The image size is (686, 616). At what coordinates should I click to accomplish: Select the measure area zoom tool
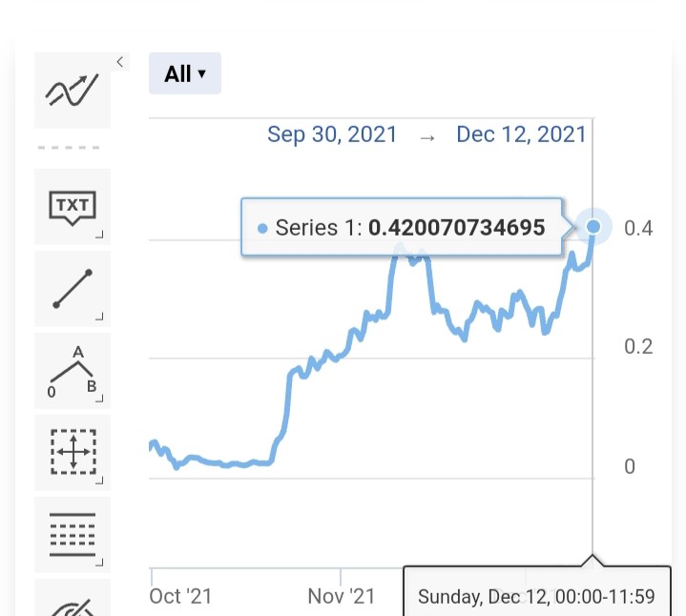click(73, 453)
